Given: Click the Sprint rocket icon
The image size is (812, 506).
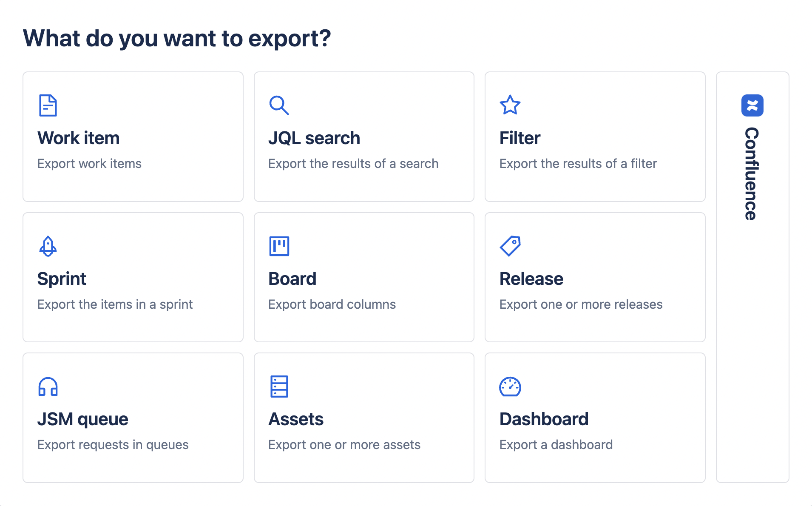Looking at the screenshot, I should pyautogui.click(x=48, y=246).
